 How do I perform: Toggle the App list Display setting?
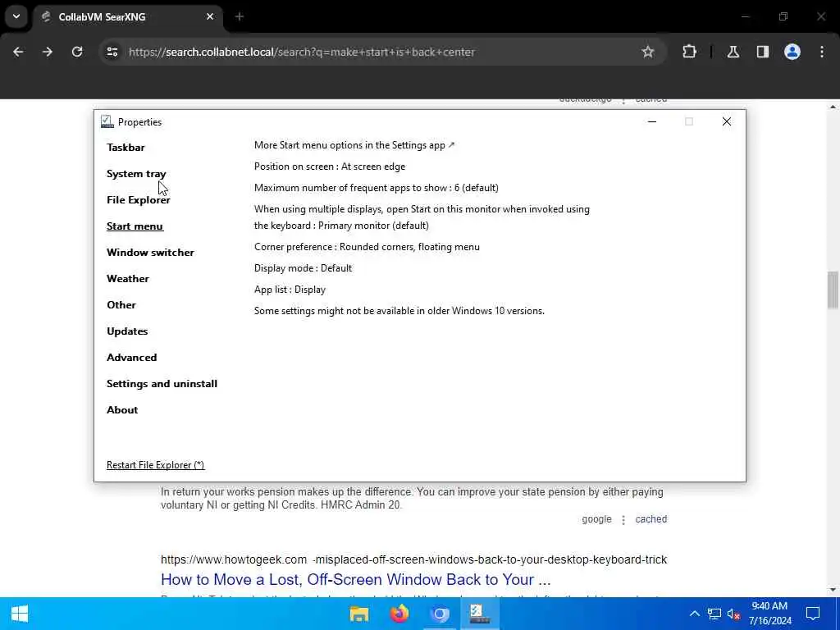point(290,290)
